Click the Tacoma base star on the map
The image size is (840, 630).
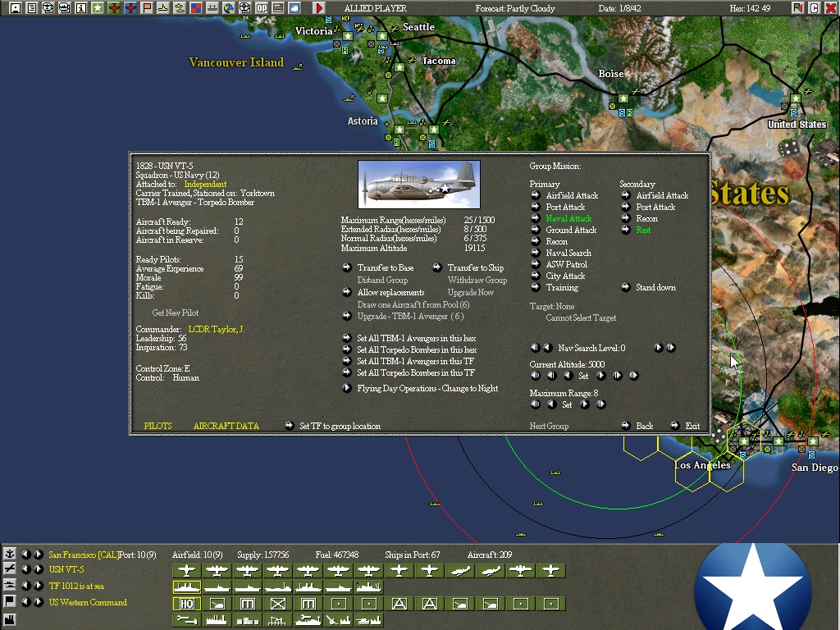[399, 67]
